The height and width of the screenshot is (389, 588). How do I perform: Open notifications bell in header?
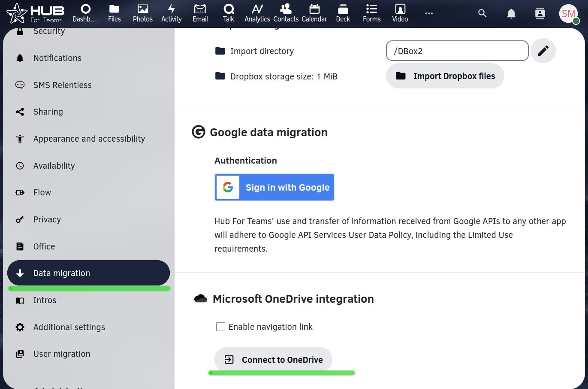(511, 14)
